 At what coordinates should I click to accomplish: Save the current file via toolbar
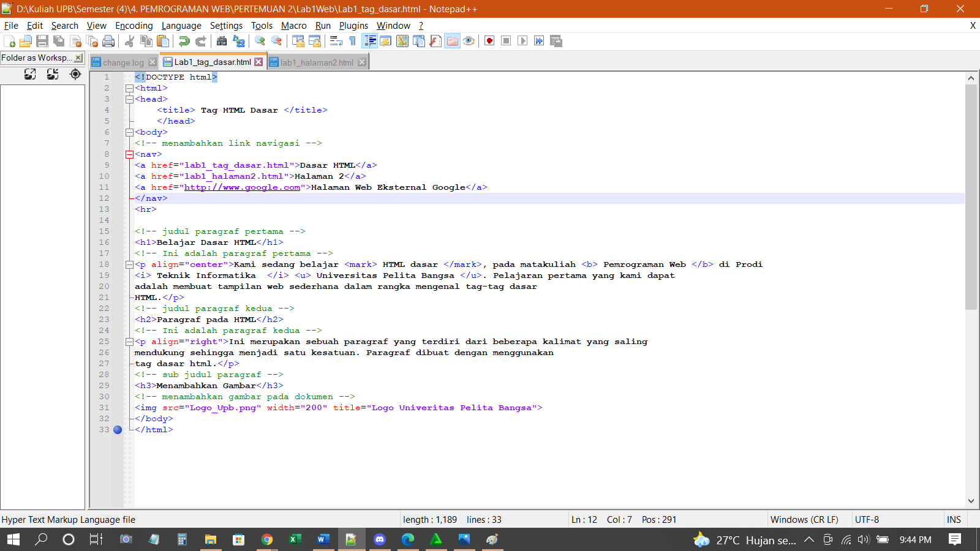point(42,41)
